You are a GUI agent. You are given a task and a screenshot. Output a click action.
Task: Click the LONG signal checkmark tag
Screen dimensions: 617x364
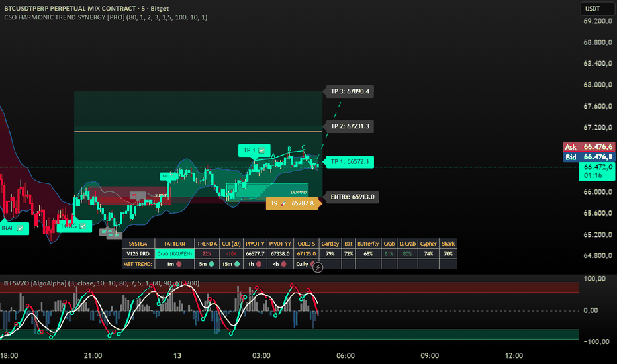pos(74,226)
